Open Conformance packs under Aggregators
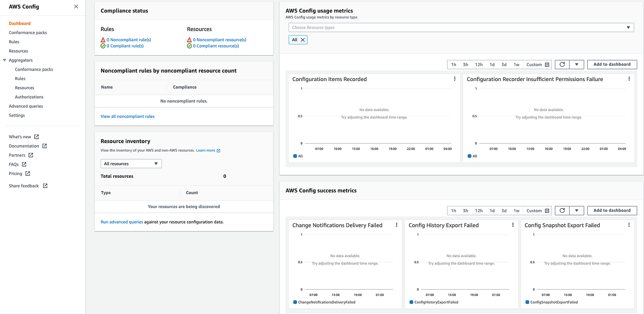 coord(34,70)
